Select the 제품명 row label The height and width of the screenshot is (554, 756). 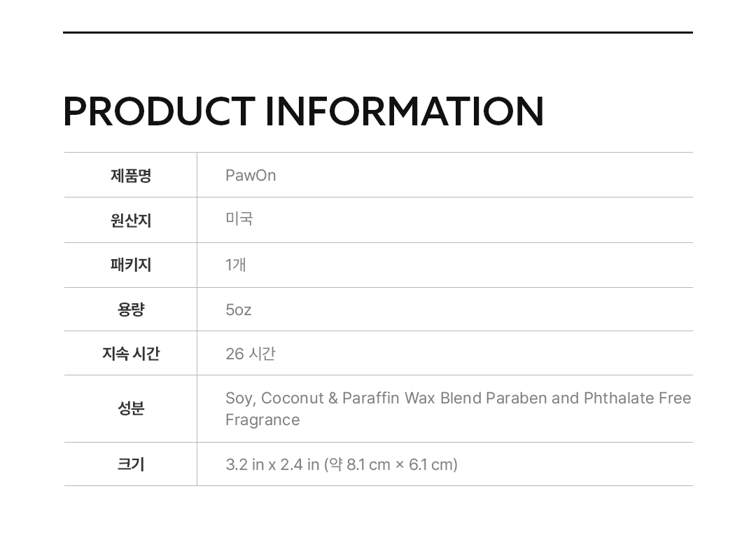coord(131,175)
